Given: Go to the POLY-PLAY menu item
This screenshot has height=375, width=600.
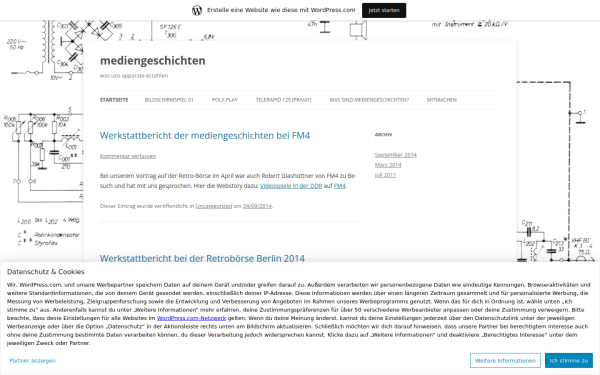Looking at the screenshot, I should click(x=225, y=100).
